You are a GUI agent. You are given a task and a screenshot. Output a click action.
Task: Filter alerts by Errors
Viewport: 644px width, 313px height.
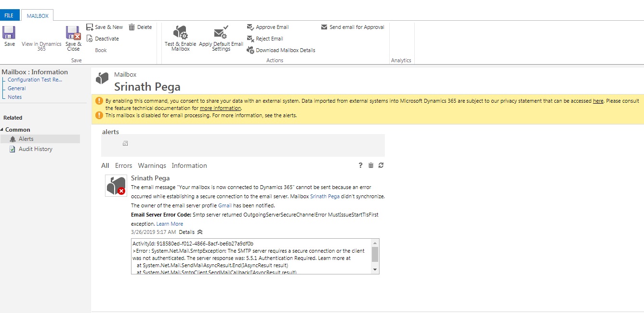[123, 165]
